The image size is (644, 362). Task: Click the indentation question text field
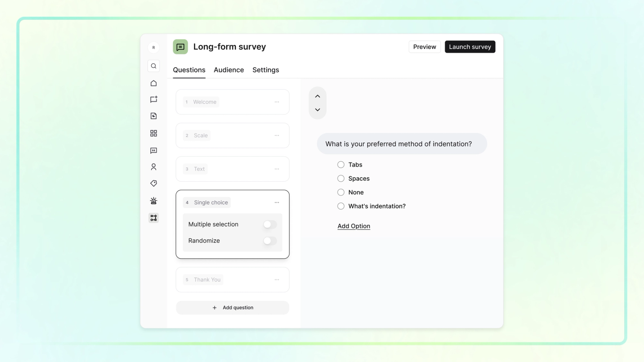[402, 144]
